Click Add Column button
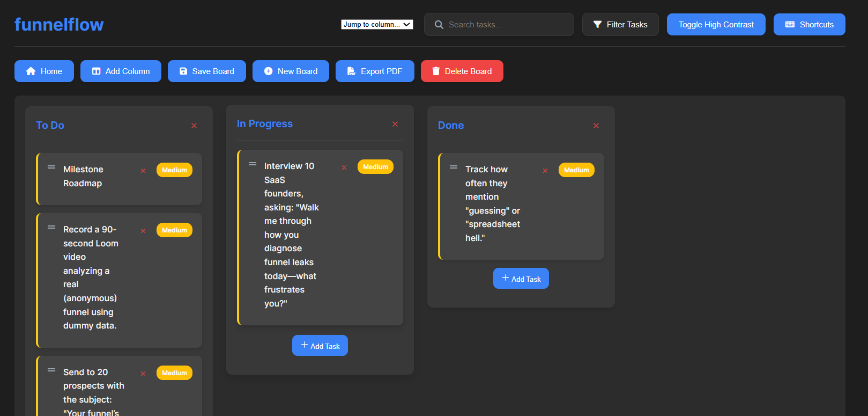 pyautogui.click(x=121, y=71)
